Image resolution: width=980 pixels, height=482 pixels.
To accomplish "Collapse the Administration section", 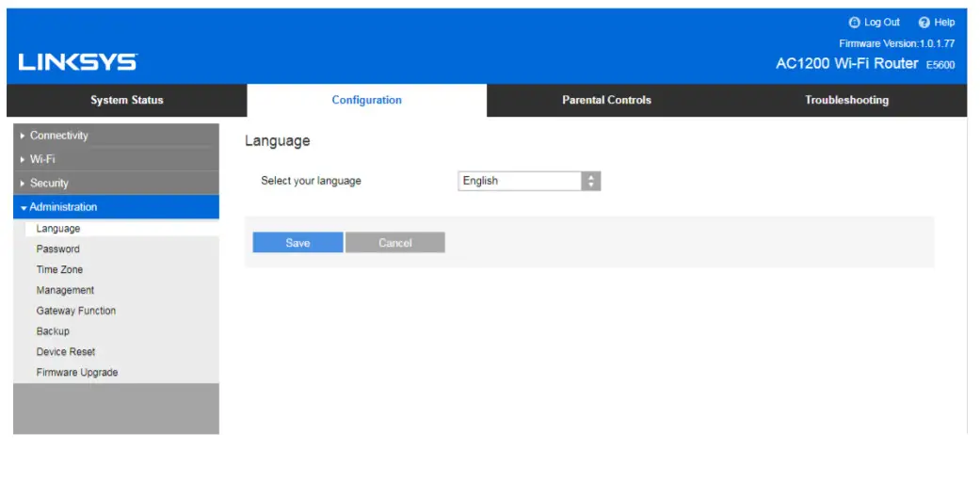I will 116,207.
